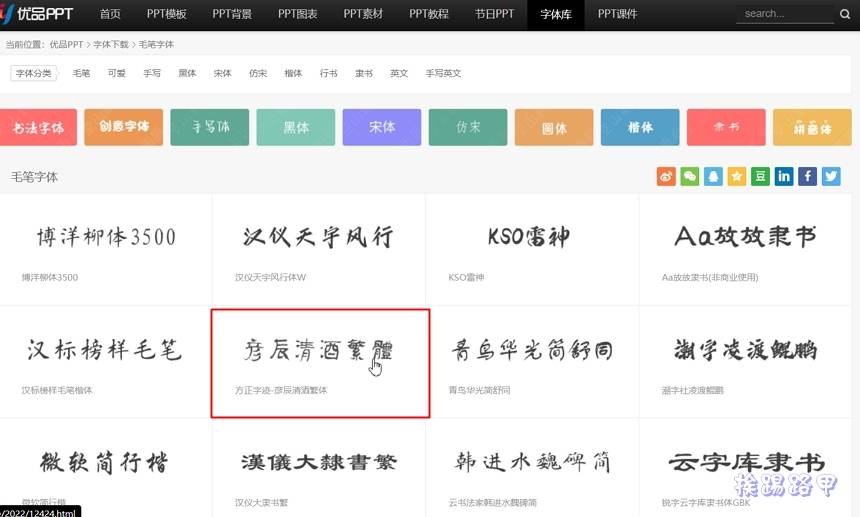Screen dimensions: 860x517
Task: Click the red 书法字体 tile
Action: click(38, 127)
